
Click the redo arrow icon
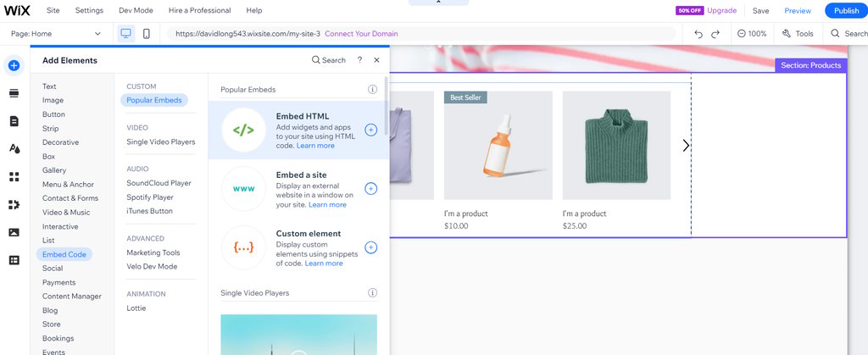(715, 34)
